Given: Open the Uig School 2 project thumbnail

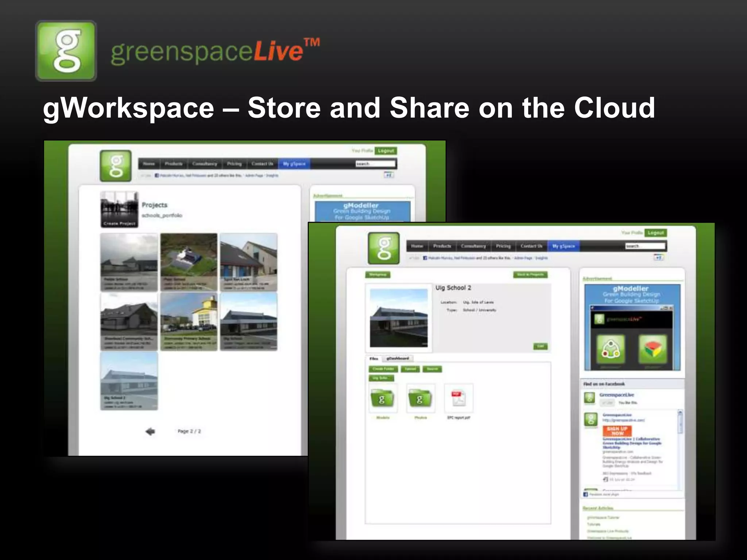Looking at the screenshot, I should [129, 381].
